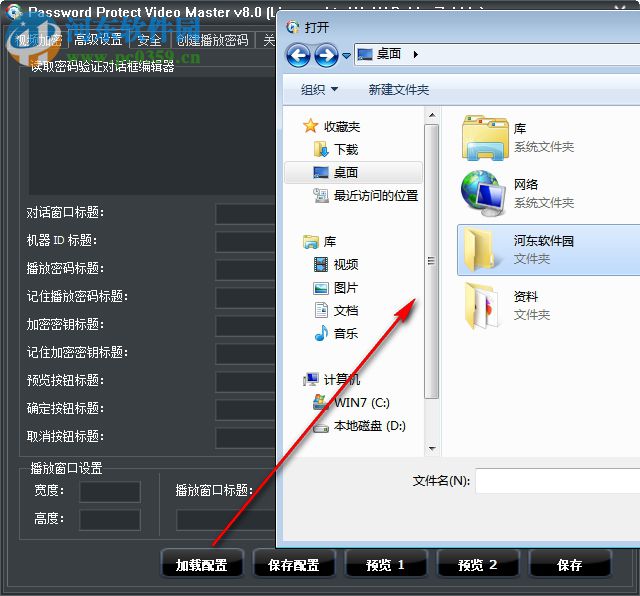Click the 预览 2 button

click(478, 564)
